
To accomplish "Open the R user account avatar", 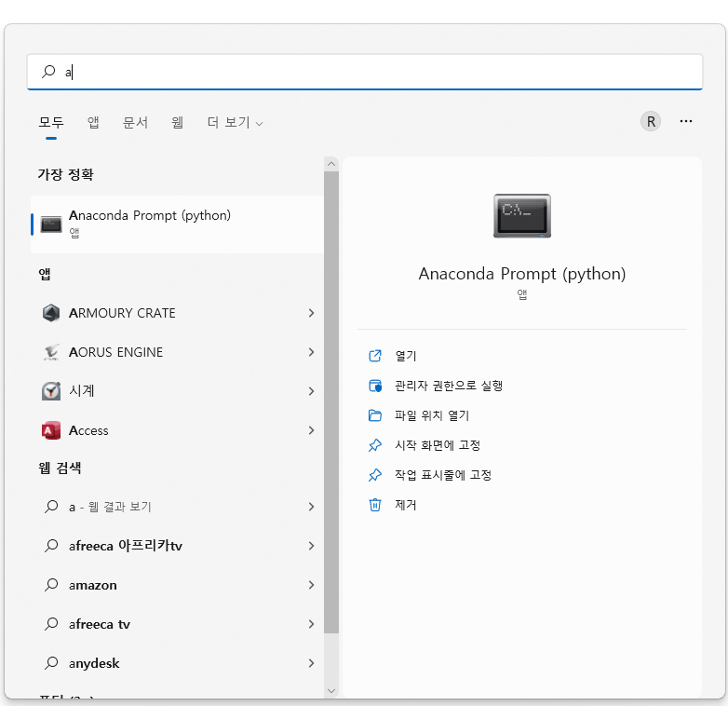I will [x=651, y=121].
